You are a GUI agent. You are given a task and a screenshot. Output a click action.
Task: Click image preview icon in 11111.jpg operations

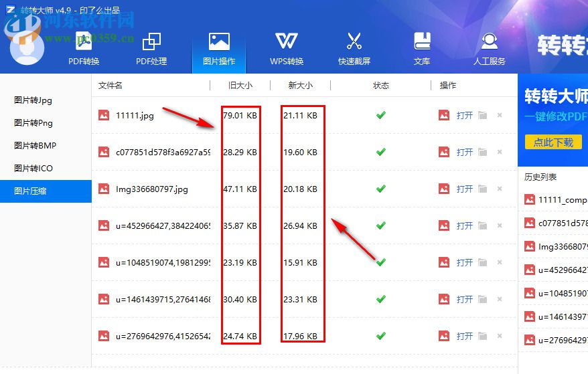click(444, 115)
